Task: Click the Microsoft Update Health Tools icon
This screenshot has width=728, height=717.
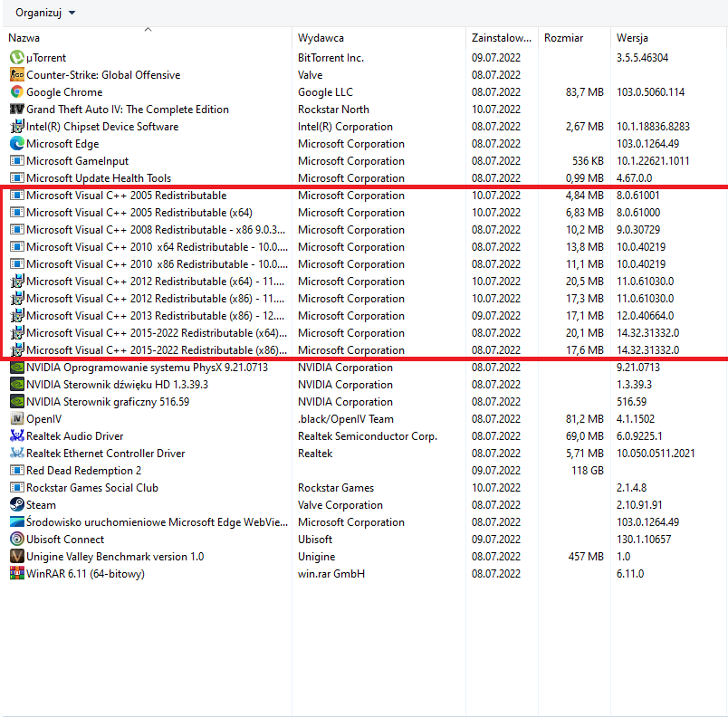Action: click(x=17, y=177)
